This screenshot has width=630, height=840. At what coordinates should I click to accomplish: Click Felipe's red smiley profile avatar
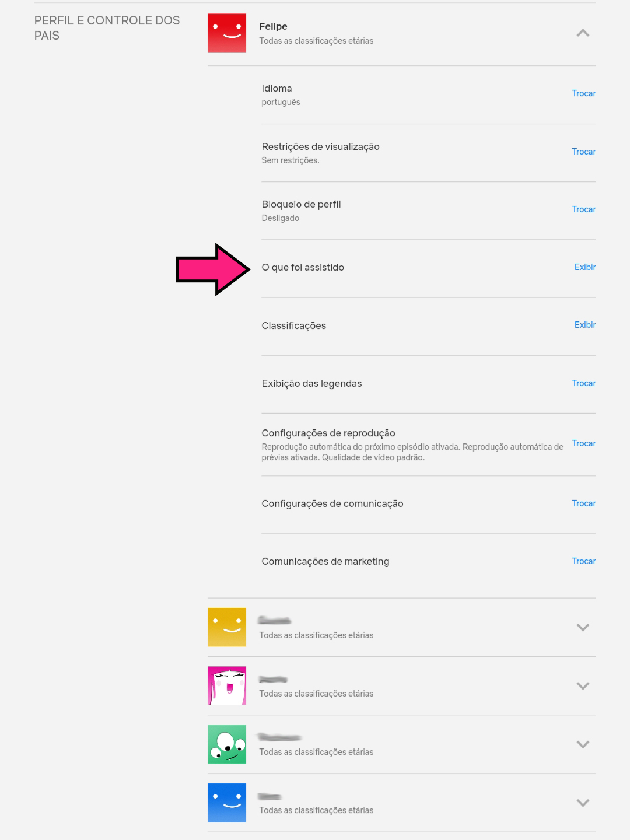[x=226, y=33]
